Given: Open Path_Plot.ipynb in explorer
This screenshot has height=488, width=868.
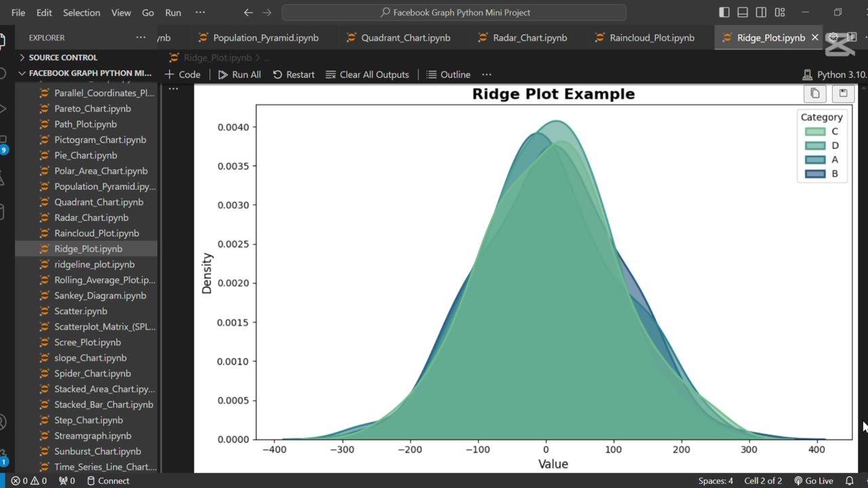Looking at the screenshot, I should (x=85, y=124).
